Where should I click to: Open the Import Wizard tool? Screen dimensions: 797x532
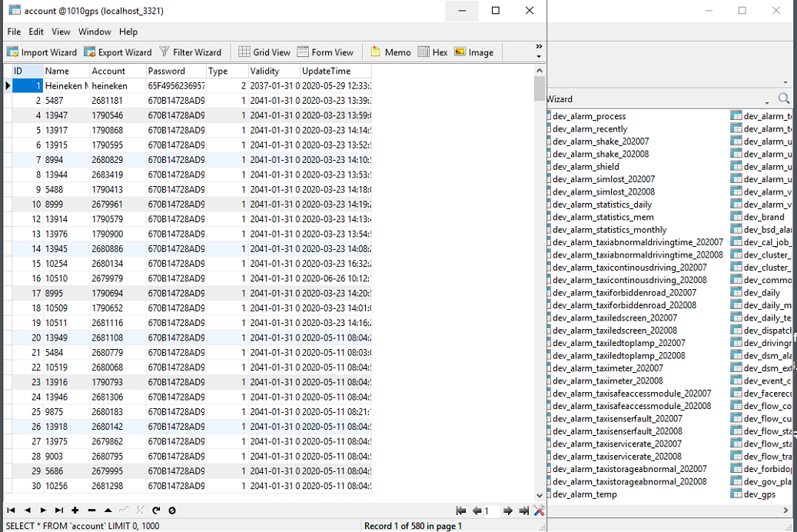pyautogui.click(x=42, y=52)
